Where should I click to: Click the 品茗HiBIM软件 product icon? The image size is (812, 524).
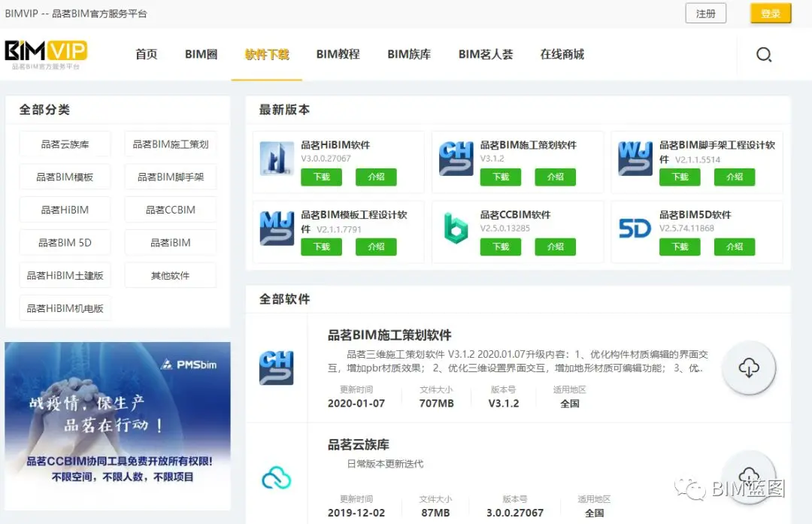[x=277, y=159]
